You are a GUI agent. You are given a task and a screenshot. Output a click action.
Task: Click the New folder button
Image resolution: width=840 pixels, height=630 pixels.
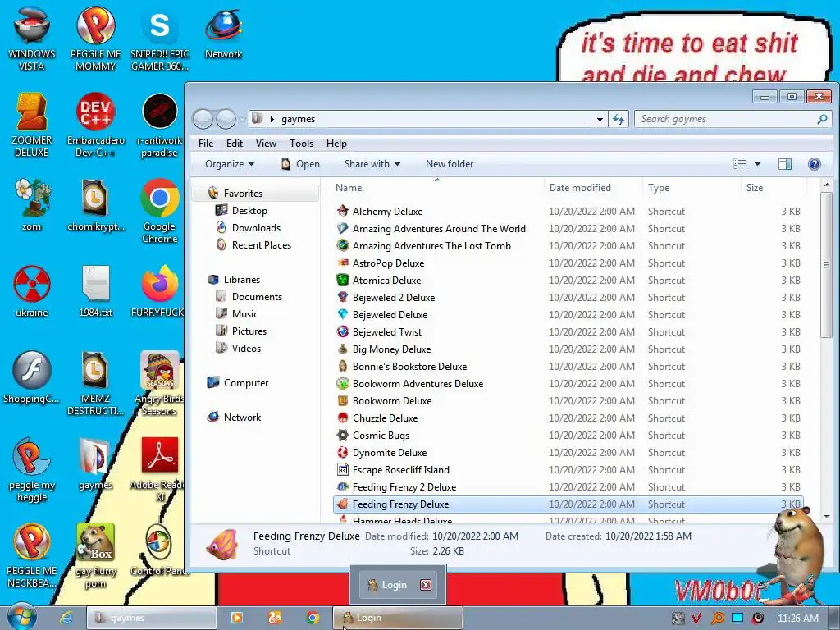click(450, 164)
